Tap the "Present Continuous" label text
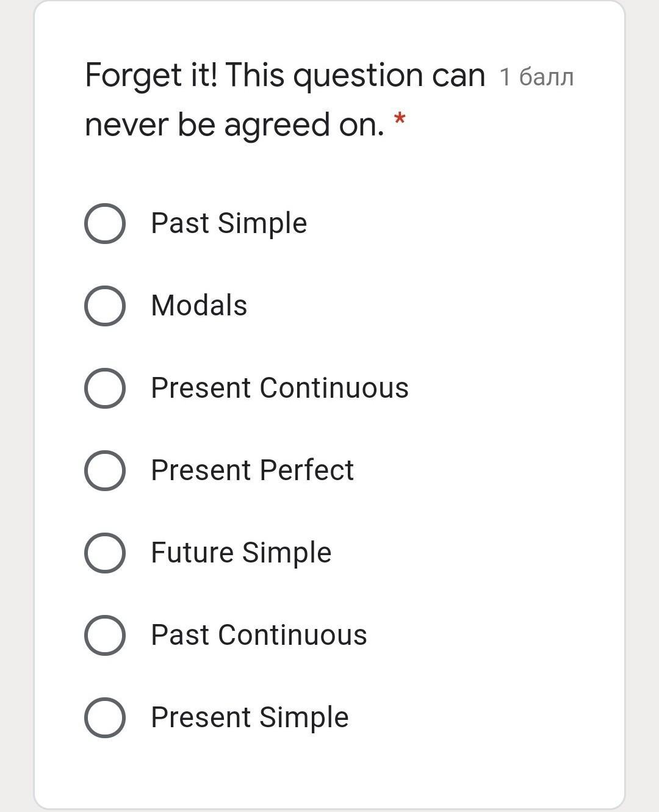The width and height of the screenshot is (659, 812). (x=279, y=388)
